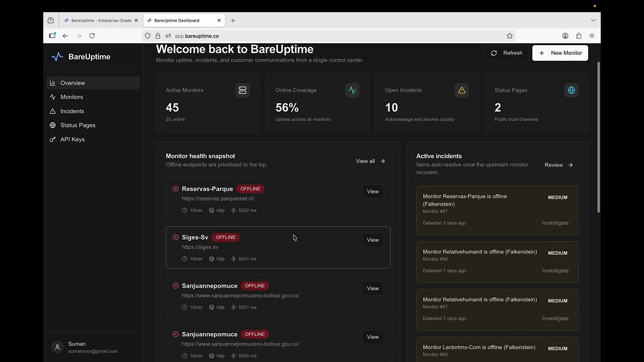Open the browser extensions puzzle icon
The image size is (644, 362).
coord(579,36)
